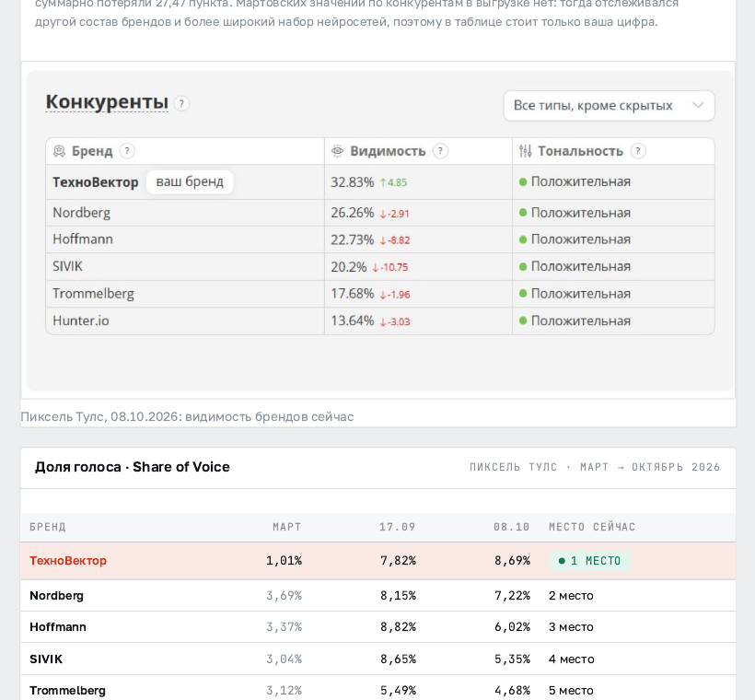Click the '2 место' cell for Nordberg

tap(571, 595)
